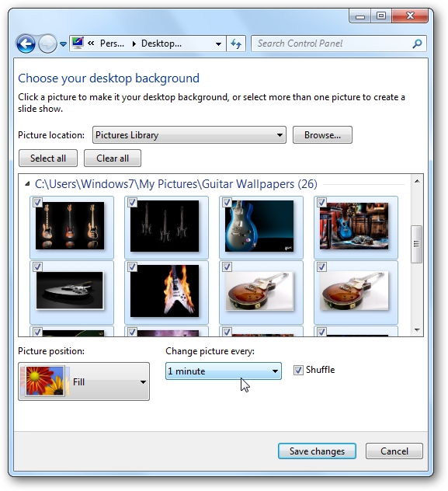Collapse the Guitar Wallpapers folder group triangle
Image resolution: width=448 pixels, height=491 pixels.
[27, 184]
